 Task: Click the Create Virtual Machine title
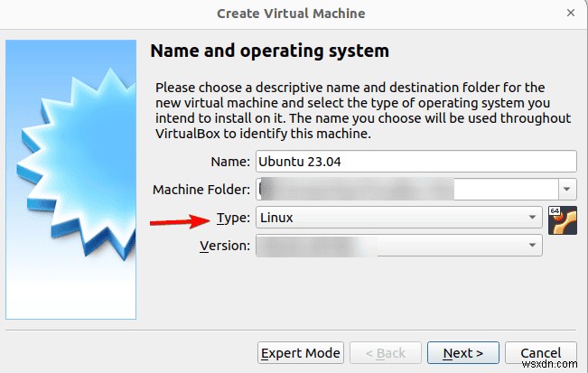point(291,14)
